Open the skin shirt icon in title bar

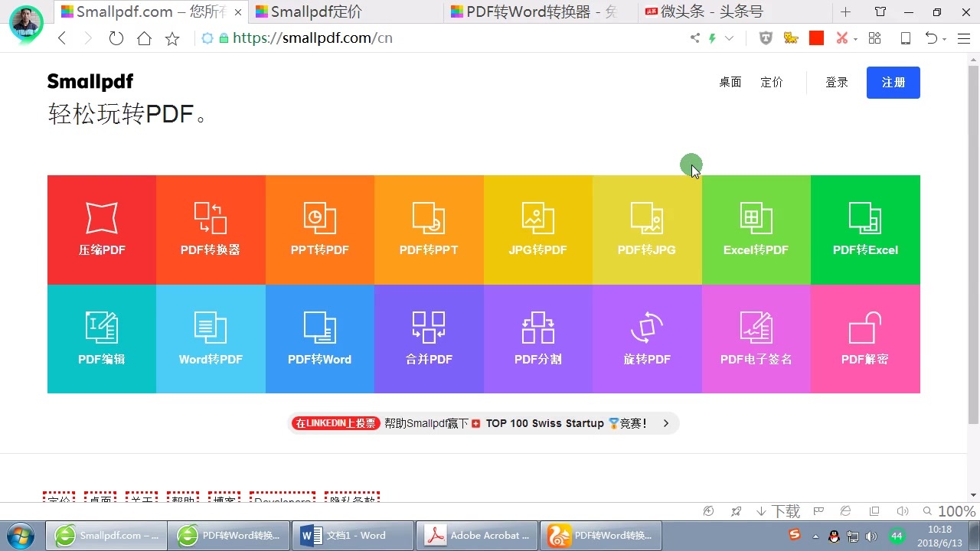[x=880, y=12]
